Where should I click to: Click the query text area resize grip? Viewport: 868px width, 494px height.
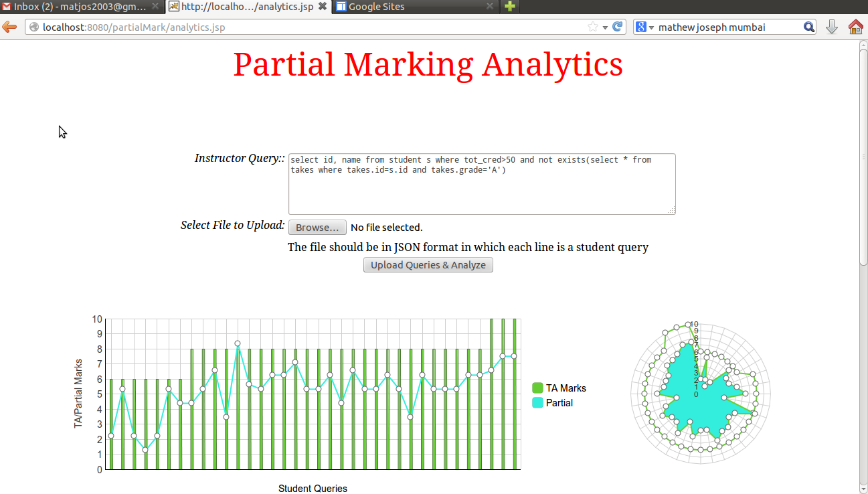click(x=671, y=211)
